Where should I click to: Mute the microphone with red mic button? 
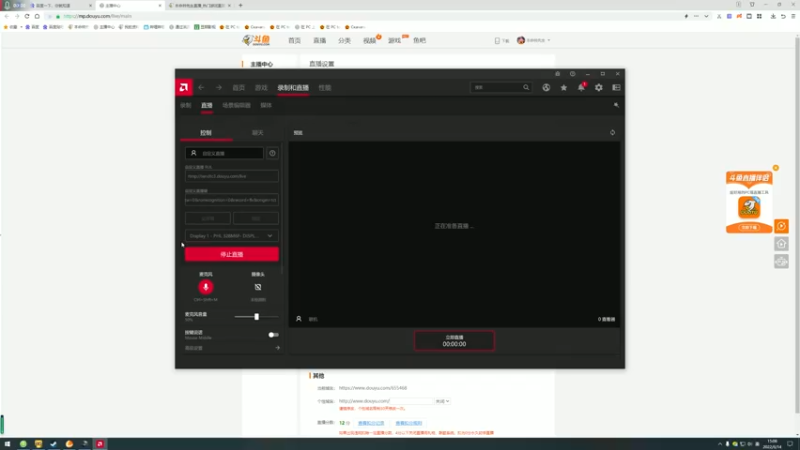pyautogui.click(x=206, y=287)
